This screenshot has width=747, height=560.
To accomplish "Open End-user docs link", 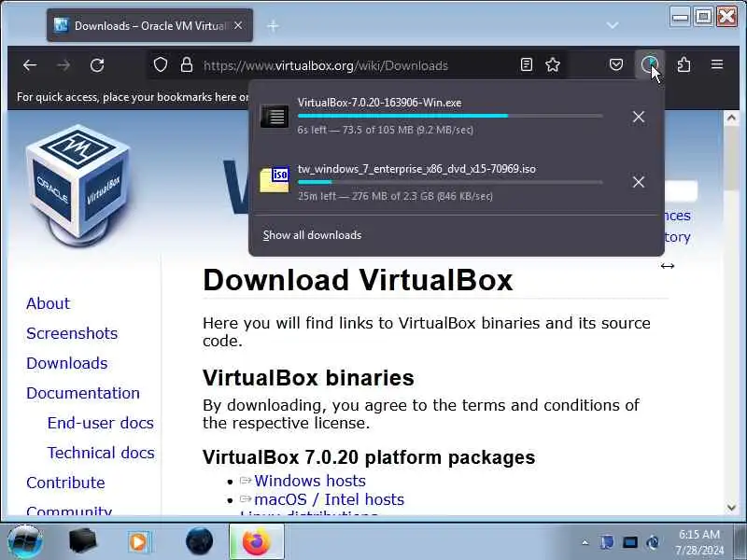I will 101,423.
